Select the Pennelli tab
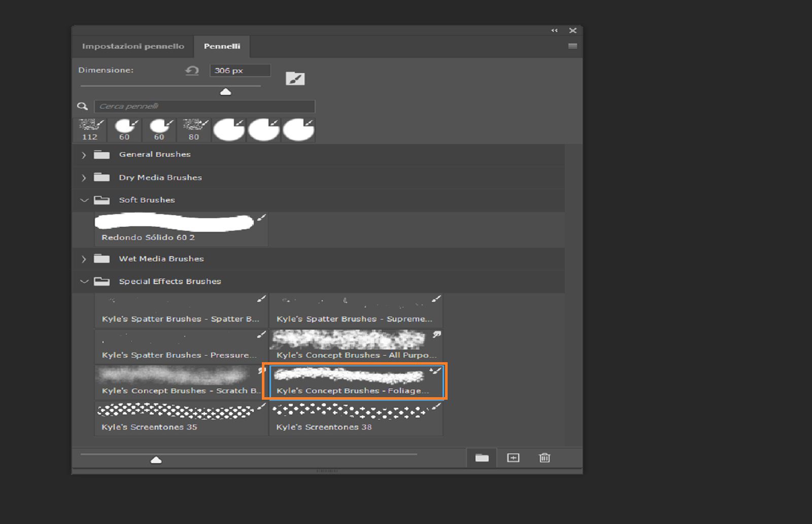 (x=222, y=46)
